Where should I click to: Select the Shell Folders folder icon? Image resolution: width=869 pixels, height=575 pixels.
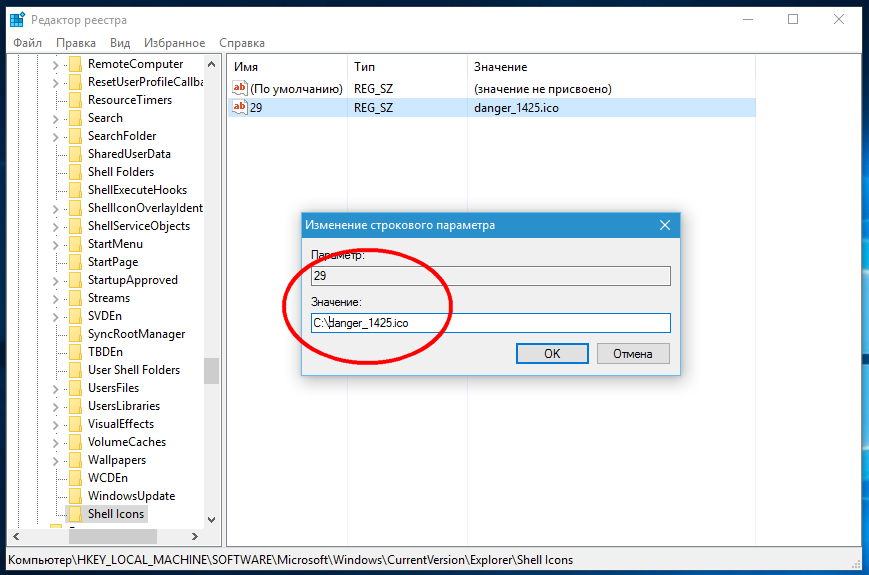click(75, 172)
